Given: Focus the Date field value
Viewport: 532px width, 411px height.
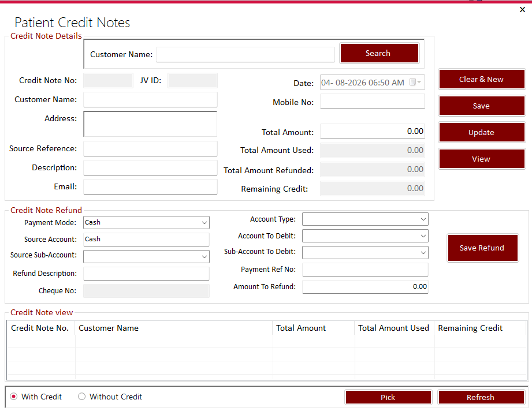Looking at the screenshot, I should click(363, 83).
